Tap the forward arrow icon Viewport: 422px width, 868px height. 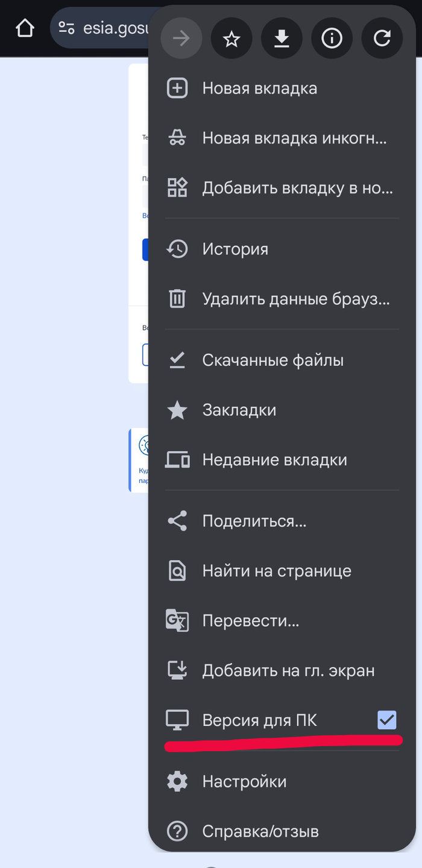click(181, 39)
